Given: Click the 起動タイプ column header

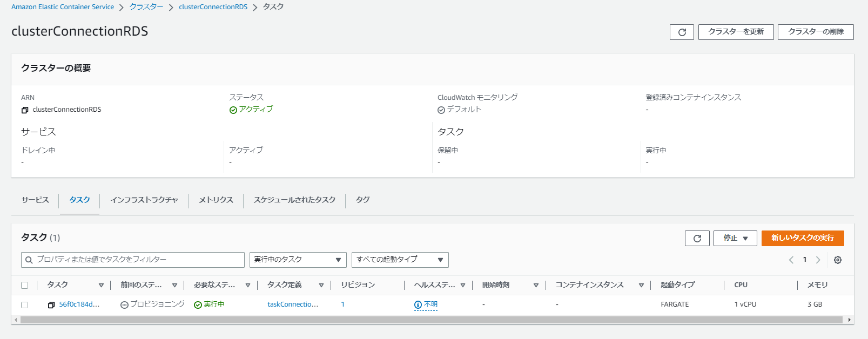Looking at the screenshot, I should [677, 285].
